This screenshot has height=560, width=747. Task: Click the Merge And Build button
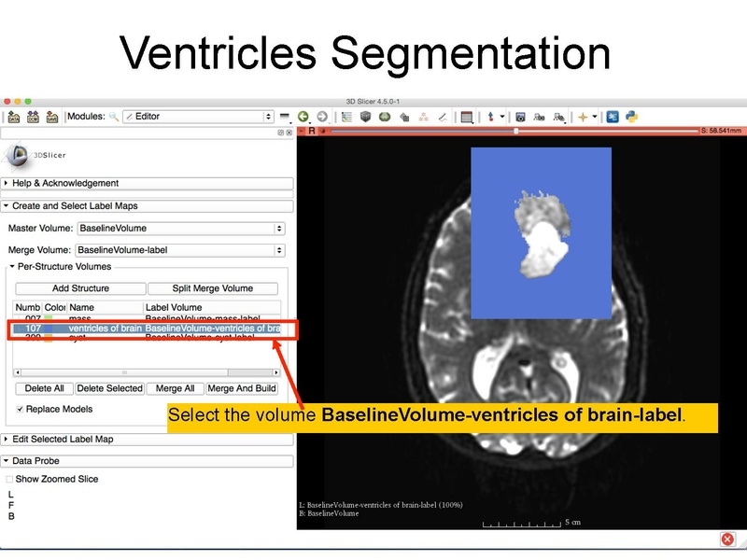242,388
